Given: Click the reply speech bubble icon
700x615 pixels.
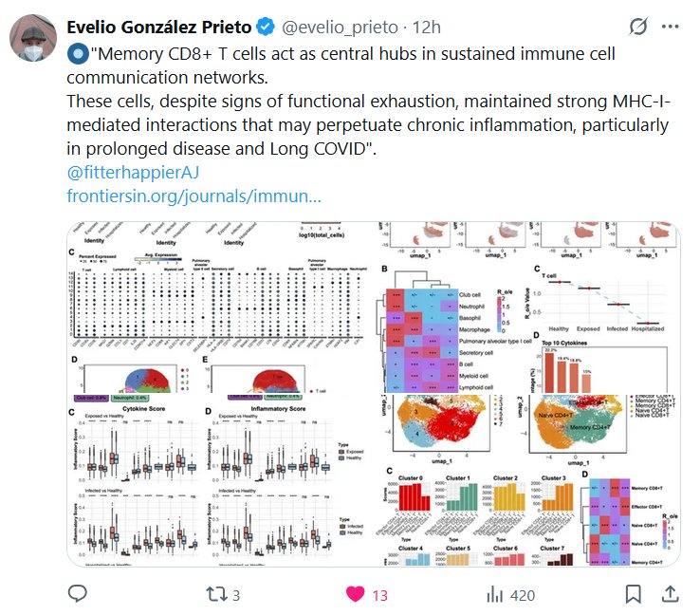Looking at the screenshot, I should 79,595.
